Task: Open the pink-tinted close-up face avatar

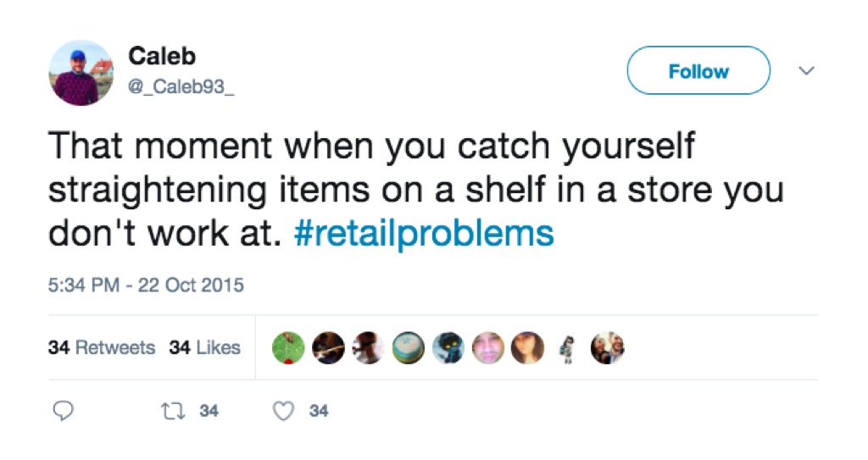Action: (x=488, y=347)
